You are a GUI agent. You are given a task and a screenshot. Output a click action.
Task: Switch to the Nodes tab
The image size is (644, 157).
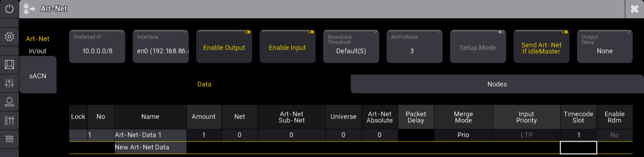click(x=497, y=84)
